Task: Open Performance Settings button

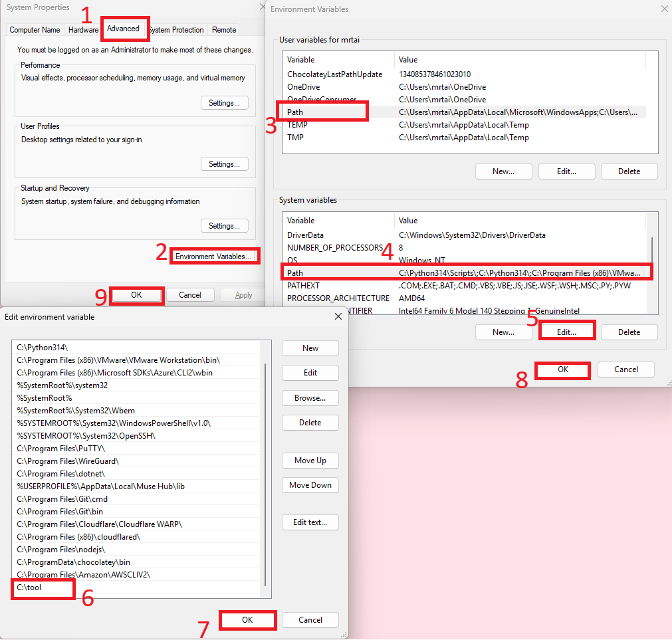Action: 224,103
